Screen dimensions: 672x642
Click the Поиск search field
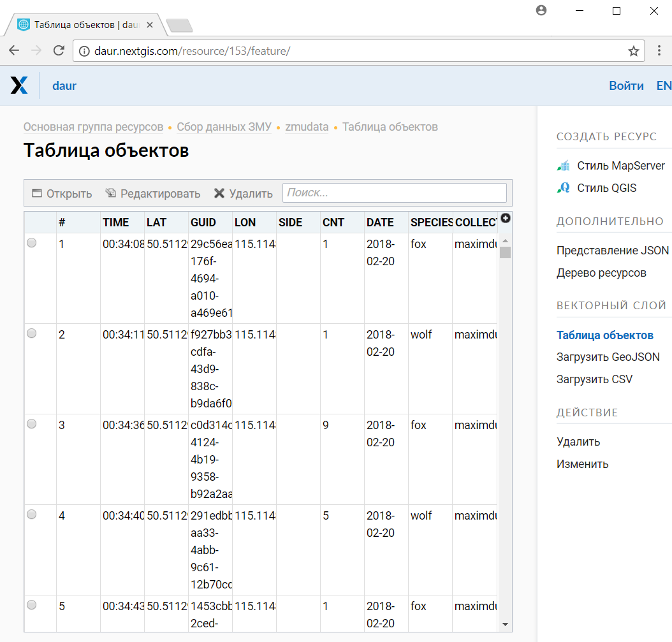395,193
